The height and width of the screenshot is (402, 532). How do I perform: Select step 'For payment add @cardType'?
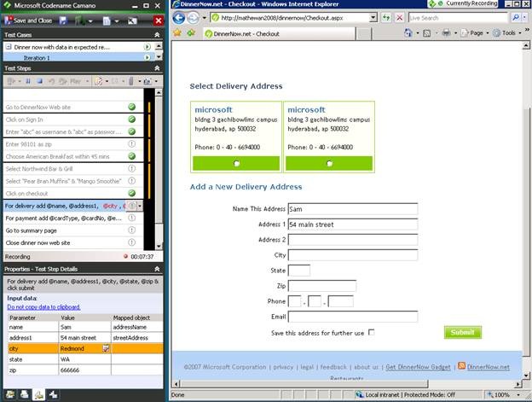tap(73, 218)
